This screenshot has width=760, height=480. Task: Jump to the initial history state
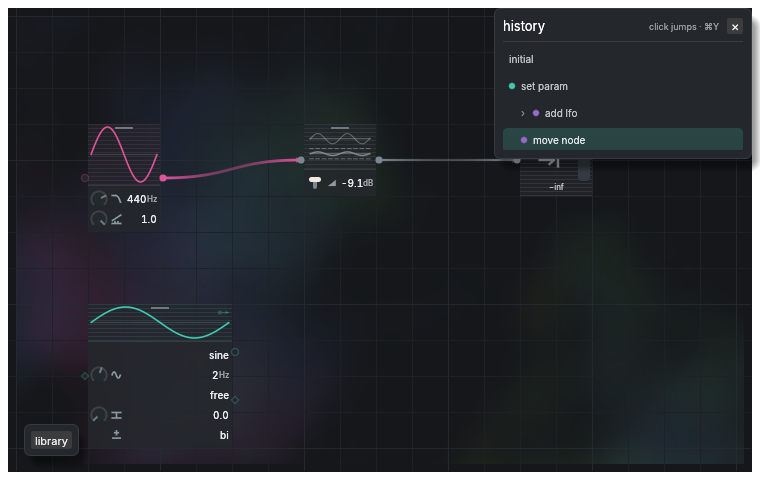point(623,59)
